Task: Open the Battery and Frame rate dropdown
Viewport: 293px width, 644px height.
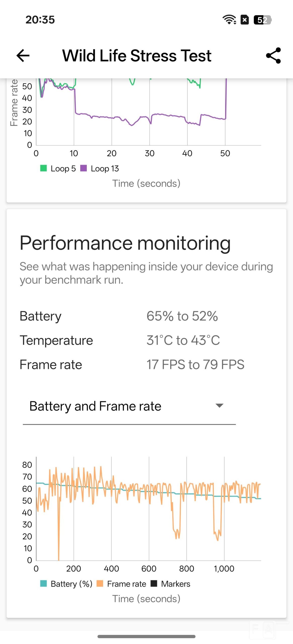Action: 129,406
